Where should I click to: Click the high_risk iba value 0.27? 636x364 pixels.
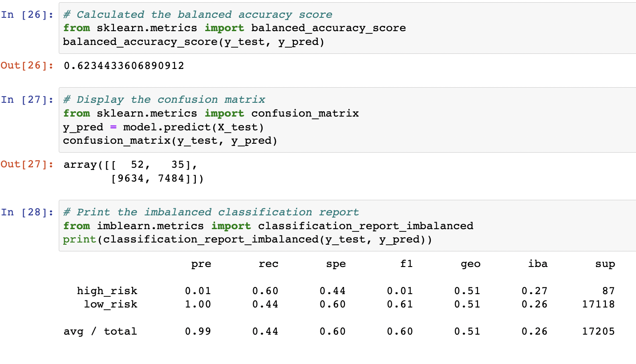click(535, 291)
